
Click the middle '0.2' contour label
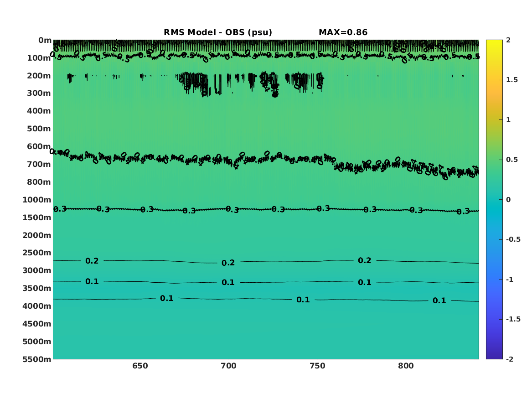pos(228,263)
